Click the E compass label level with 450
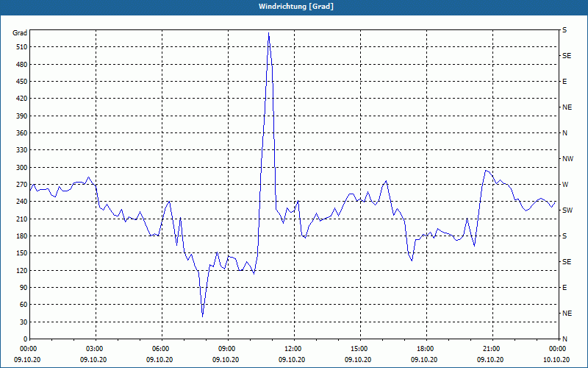 (x=564, y=82)
